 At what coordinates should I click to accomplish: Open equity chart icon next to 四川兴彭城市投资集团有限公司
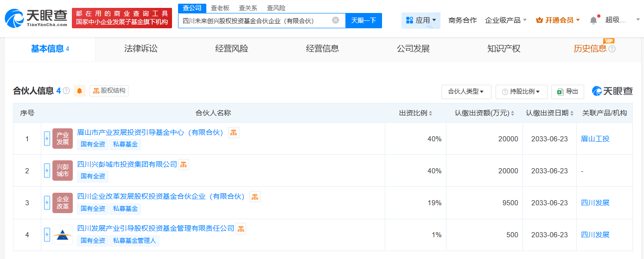(x=184, y=164)
